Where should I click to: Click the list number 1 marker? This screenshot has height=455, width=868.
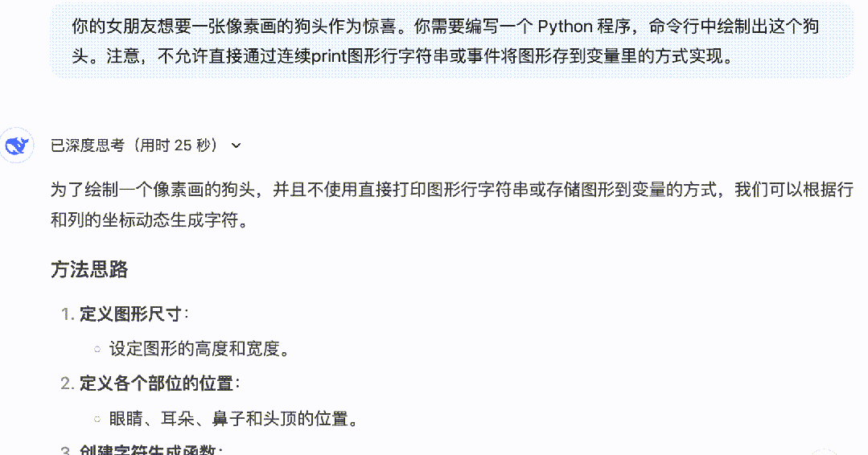[68, 314]
